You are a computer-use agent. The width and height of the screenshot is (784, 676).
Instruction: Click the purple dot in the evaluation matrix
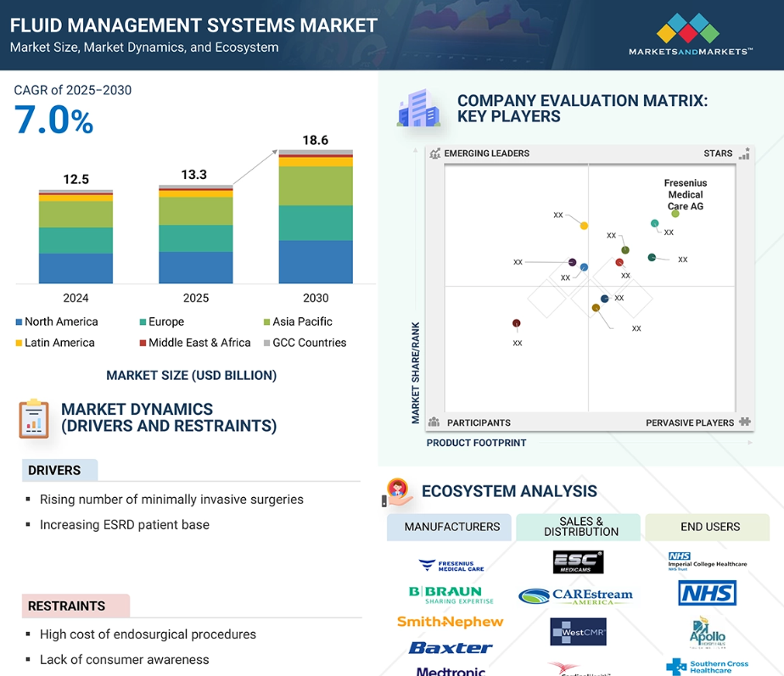(573, 262)
